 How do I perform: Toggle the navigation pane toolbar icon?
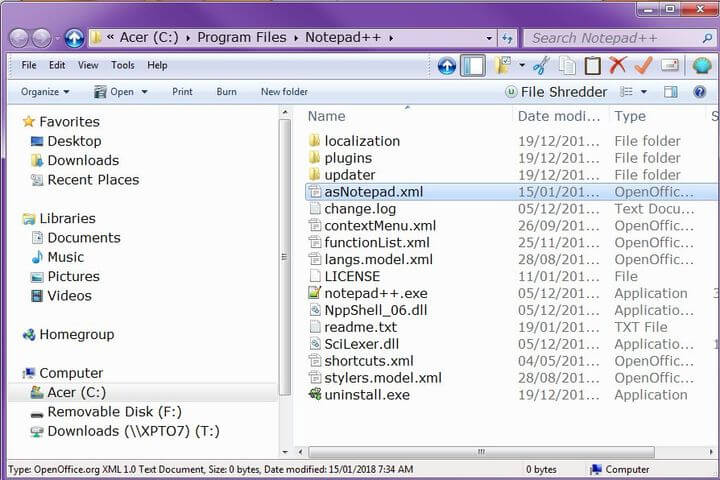tap(473, 66)
